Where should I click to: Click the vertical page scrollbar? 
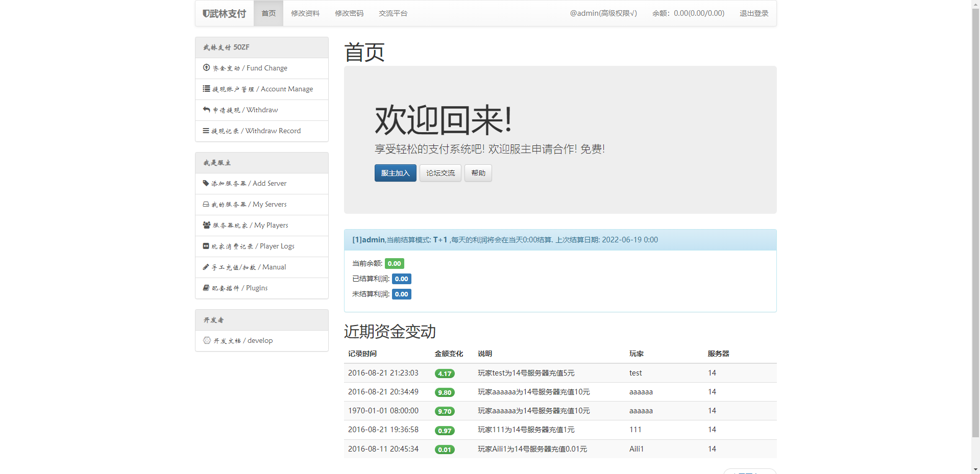click(975, 222)
